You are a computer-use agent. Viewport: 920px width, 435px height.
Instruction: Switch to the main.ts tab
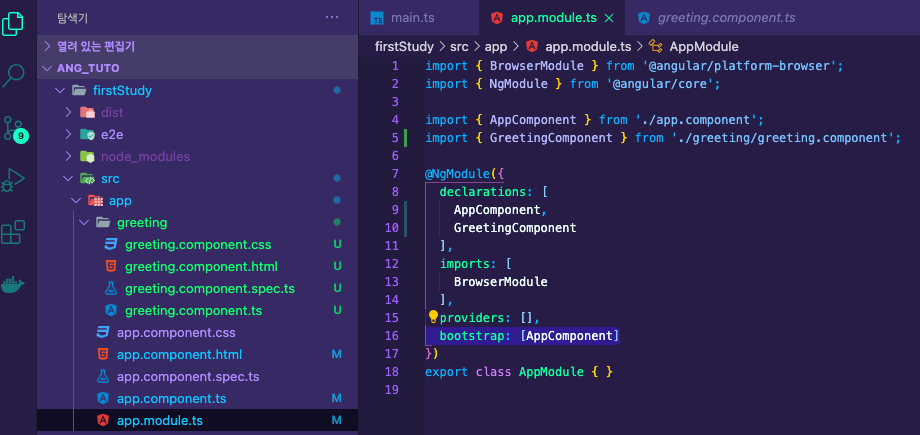(x=419, y=18)
